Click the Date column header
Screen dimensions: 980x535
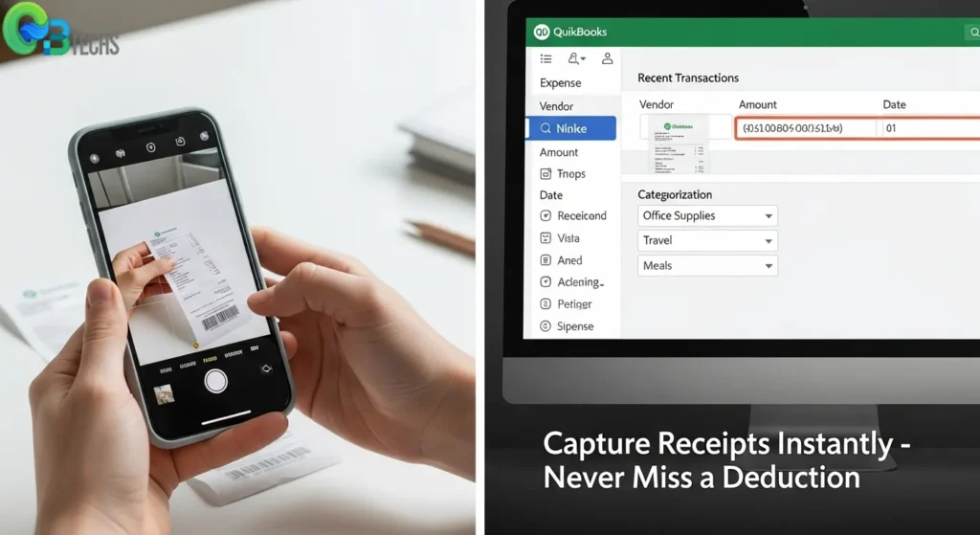pos(895,104)
